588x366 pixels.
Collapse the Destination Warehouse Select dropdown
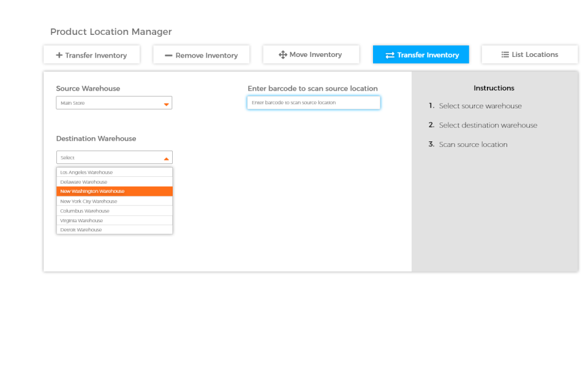click(x=114, y=157)
